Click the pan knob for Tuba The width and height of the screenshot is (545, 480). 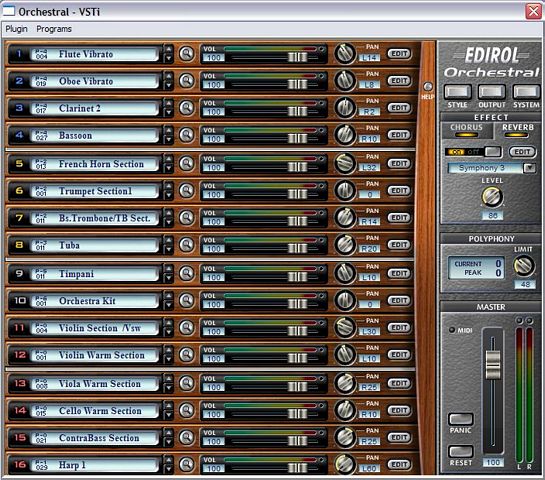coord(345,245)
